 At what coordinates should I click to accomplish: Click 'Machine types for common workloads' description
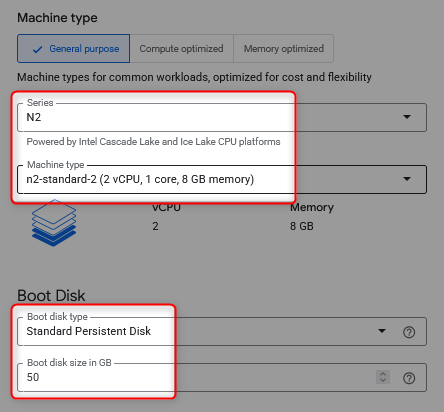click(194, 77)
